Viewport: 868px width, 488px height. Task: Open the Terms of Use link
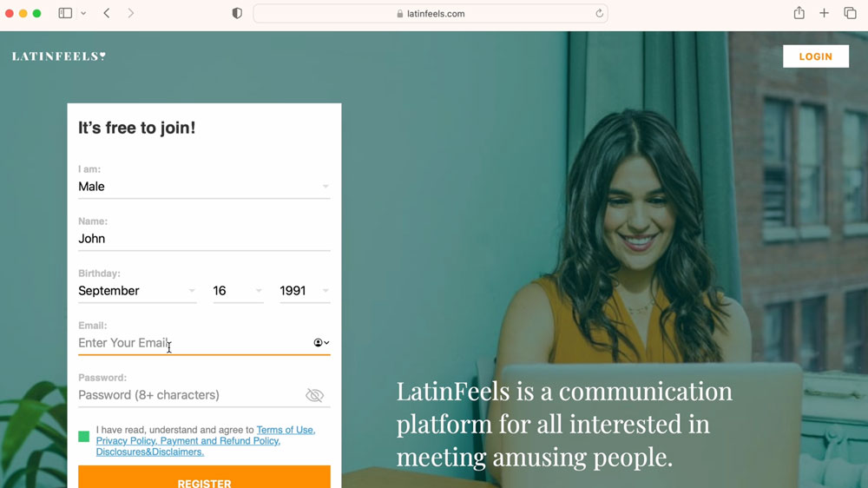286,430
